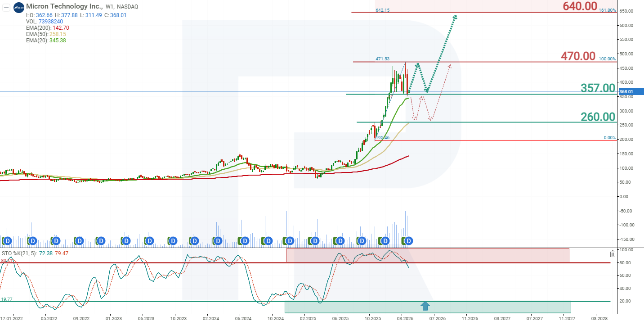Select the 357.00 support level label
The height and width of the screenshot is (321, 644).
pyautogui.click(x=598, y=88)
